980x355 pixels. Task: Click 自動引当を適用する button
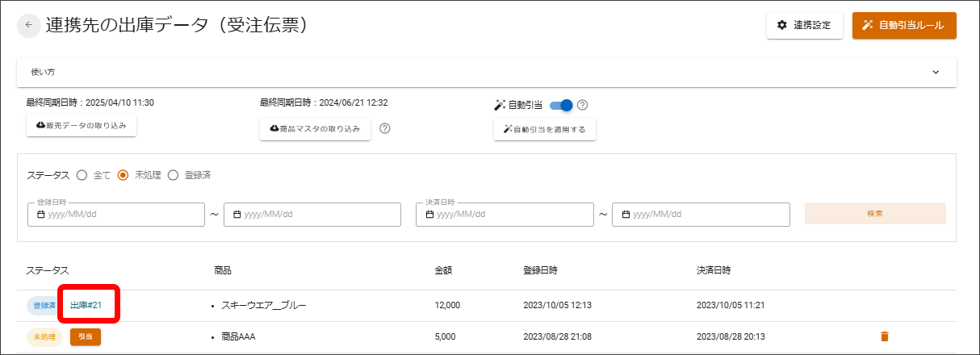(545, 129)
